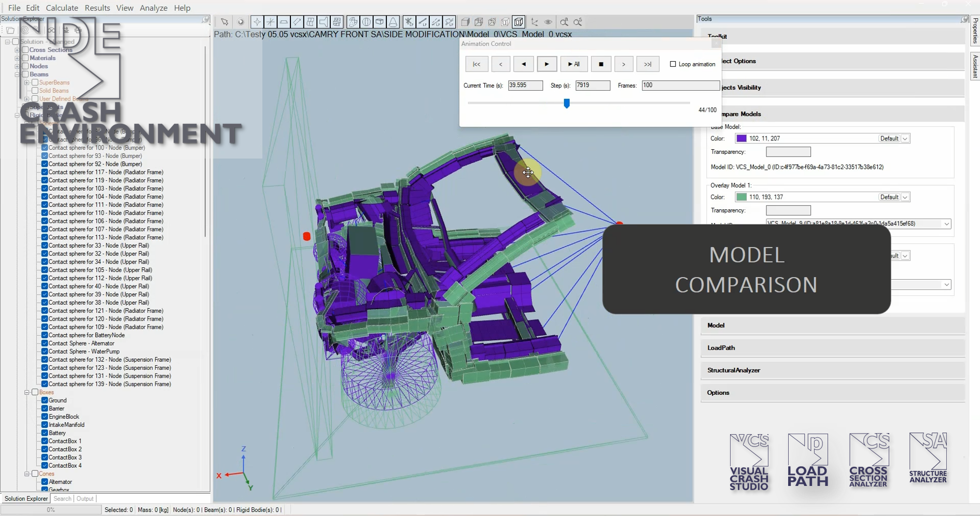Toggle the coordinate axes display icon
Screen dimensions: 980x516
point(535,22)
